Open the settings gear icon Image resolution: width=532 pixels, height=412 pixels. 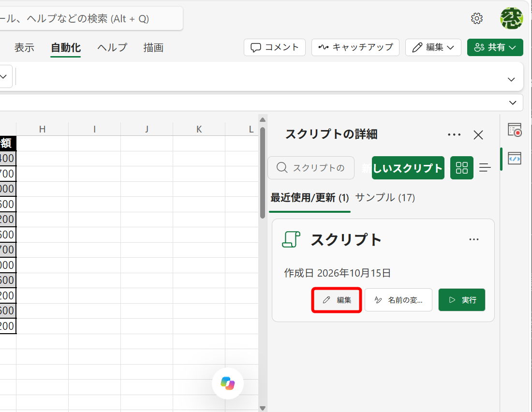click(477, 18)
